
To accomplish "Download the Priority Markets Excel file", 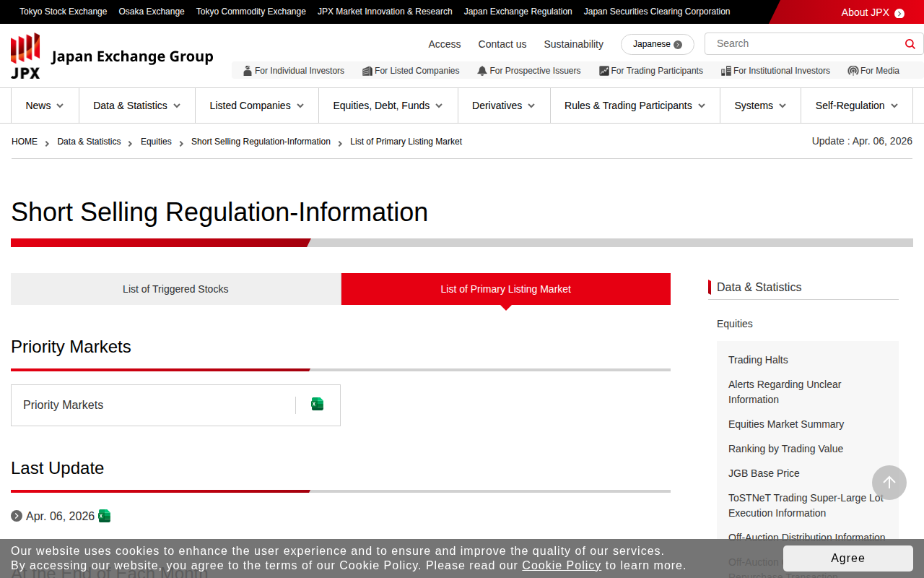I will click(x=317, y=405).
